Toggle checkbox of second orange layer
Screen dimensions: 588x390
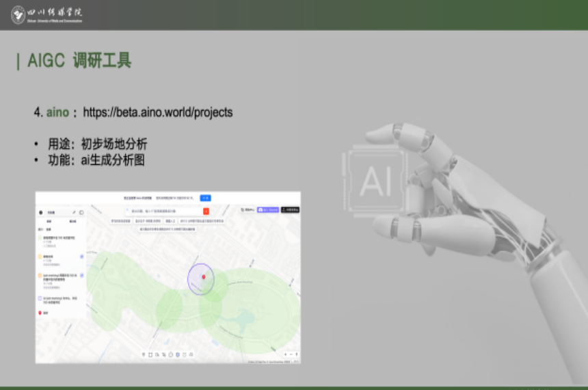tap(81, 257)
